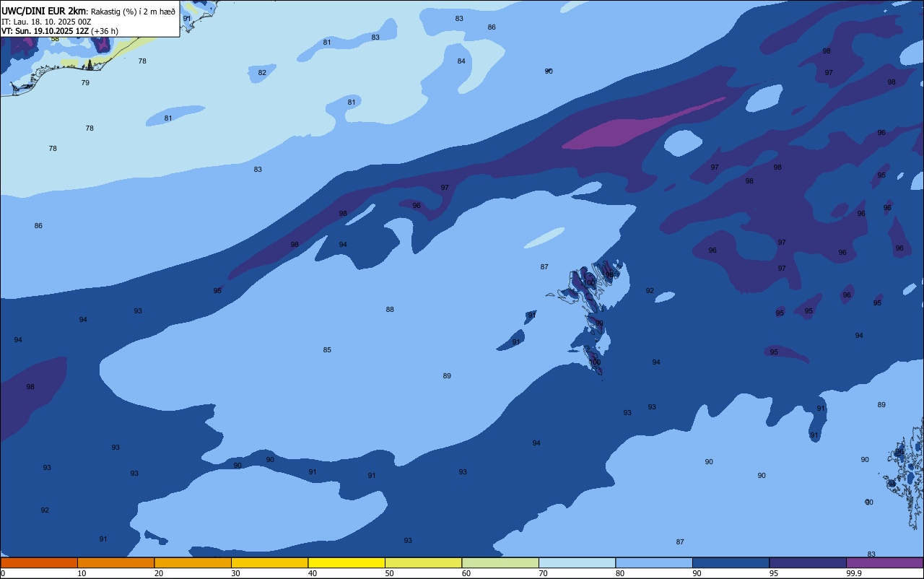Select the '70' legend tick label
The height and width of the screenshot is (579, 924).
pyautogui.click(x=543, y=573)
